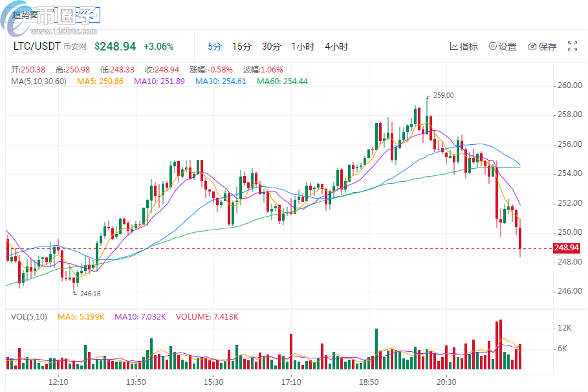Click the MA10: 251.89 legend entry
The width and height of the screenshot is (588, 392).
(159, 82)
